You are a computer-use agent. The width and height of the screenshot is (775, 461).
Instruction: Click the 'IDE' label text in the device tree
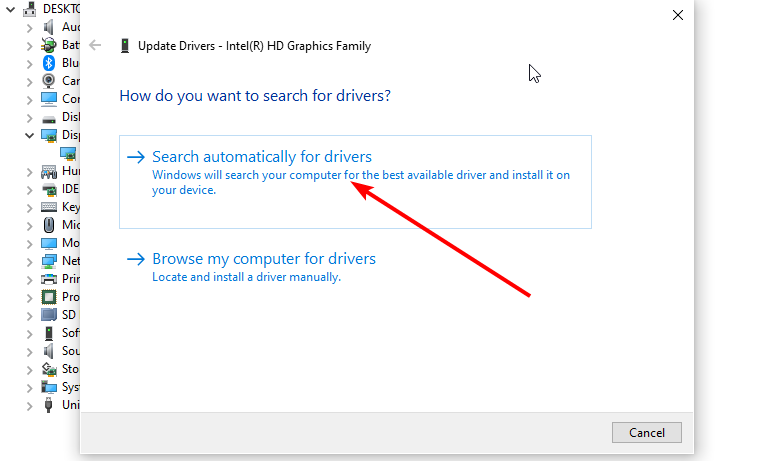[x=70, y=189]
